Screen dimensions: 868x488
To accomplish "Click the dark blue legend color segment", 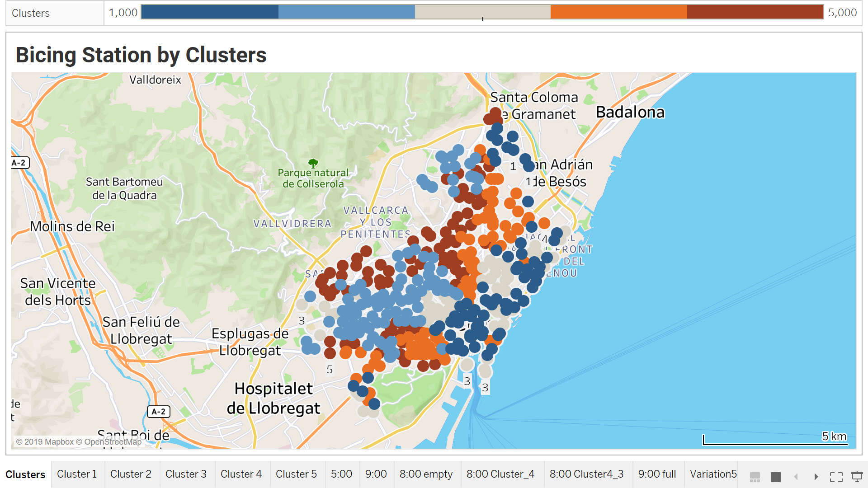I will (x=210, y=12).
